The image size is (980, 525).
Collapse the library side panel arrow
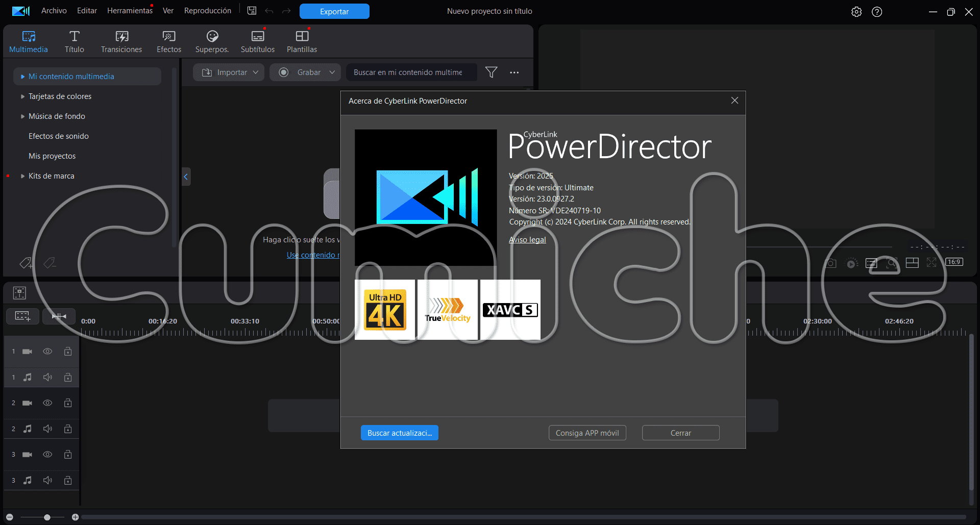[x=186, y=177]
